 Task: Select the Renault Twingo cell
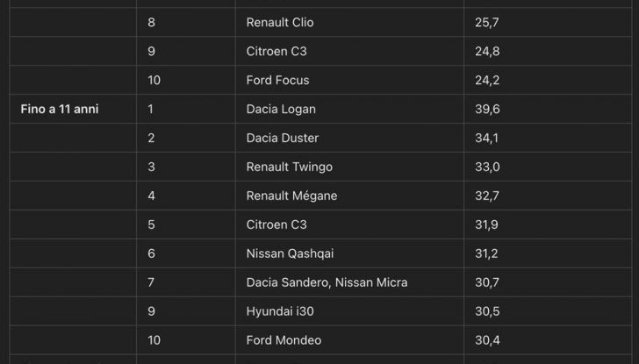[289, 167]
